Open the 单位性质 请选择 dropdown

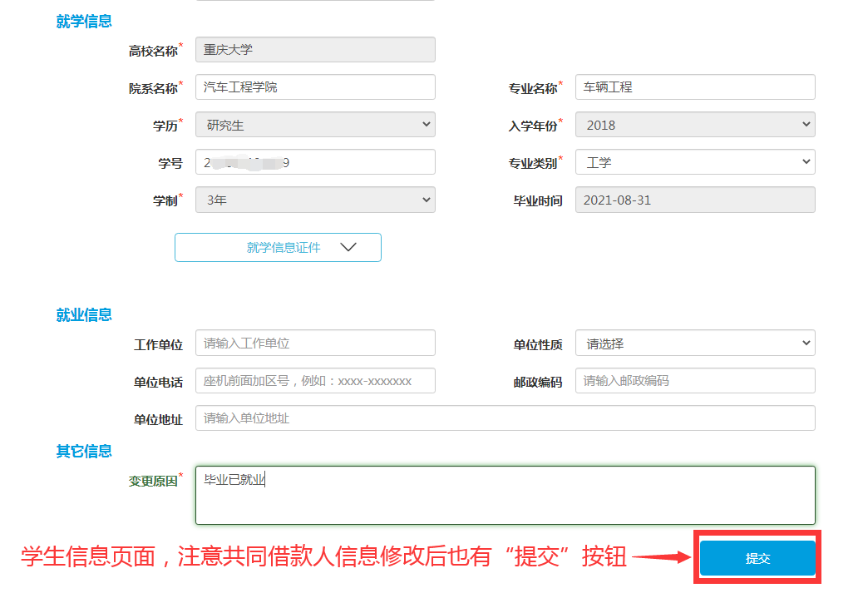(695, 343)
